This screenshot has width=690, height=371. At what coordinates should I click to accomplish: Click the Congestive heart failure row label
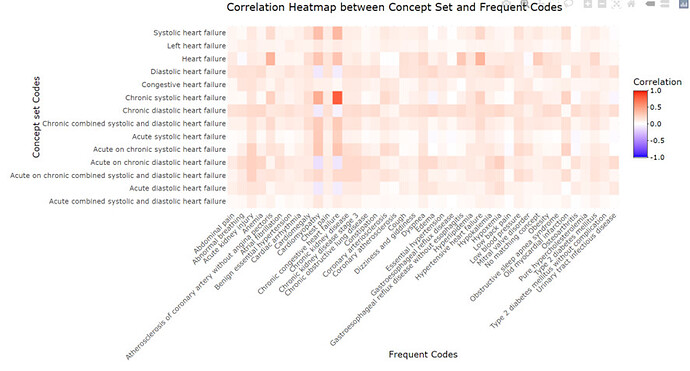click(x=184, y=84)
